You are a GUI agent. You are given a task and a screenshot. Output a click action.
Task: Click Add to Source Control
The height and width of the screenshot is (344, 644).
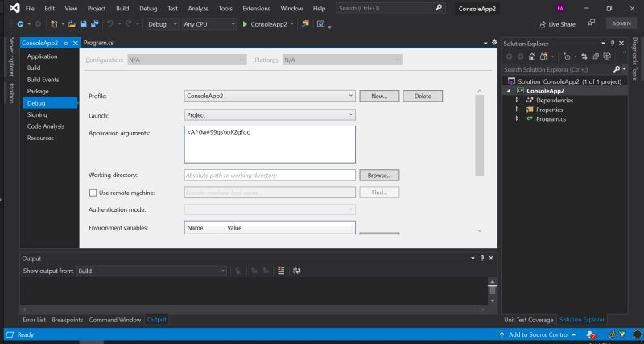coord(538,334)
